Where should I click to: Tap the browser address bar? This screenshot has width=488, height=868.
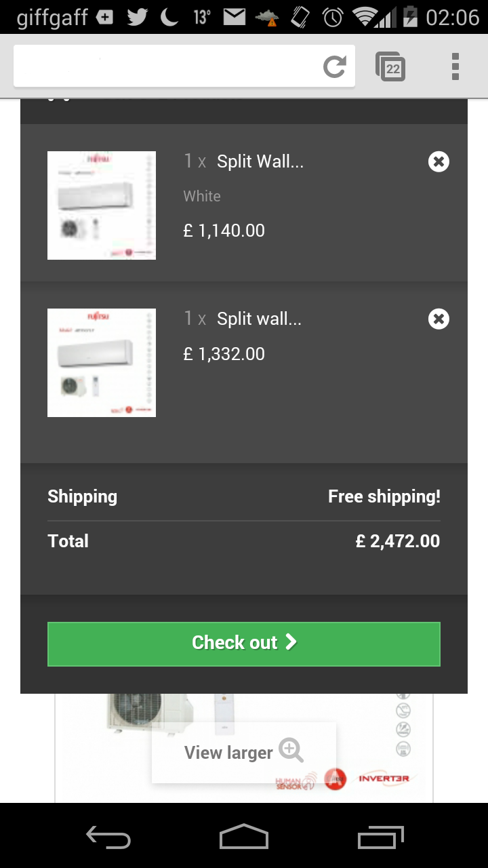click(x=166, y=66)
